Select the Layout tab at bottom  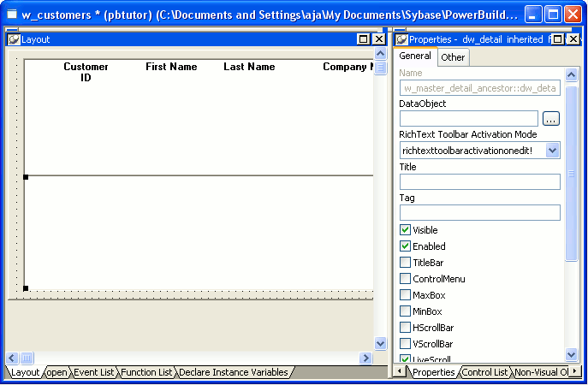25,372
